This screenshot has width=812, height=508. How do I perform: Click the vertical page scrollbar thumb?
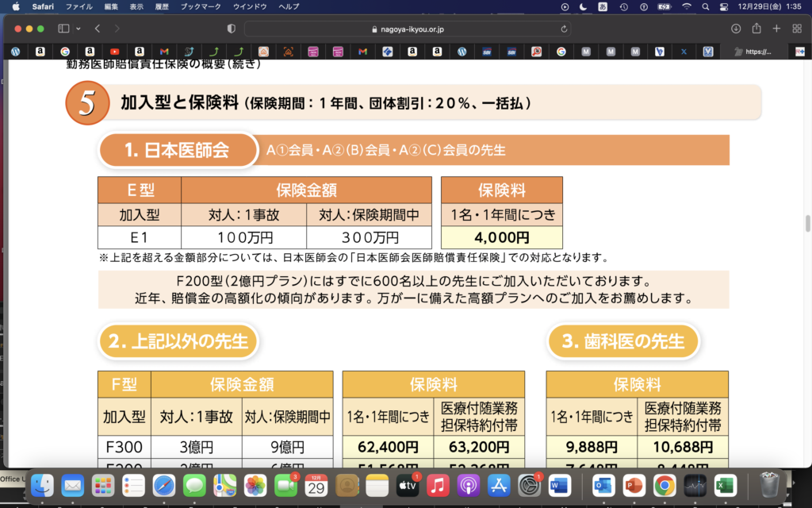click(807, 222)
